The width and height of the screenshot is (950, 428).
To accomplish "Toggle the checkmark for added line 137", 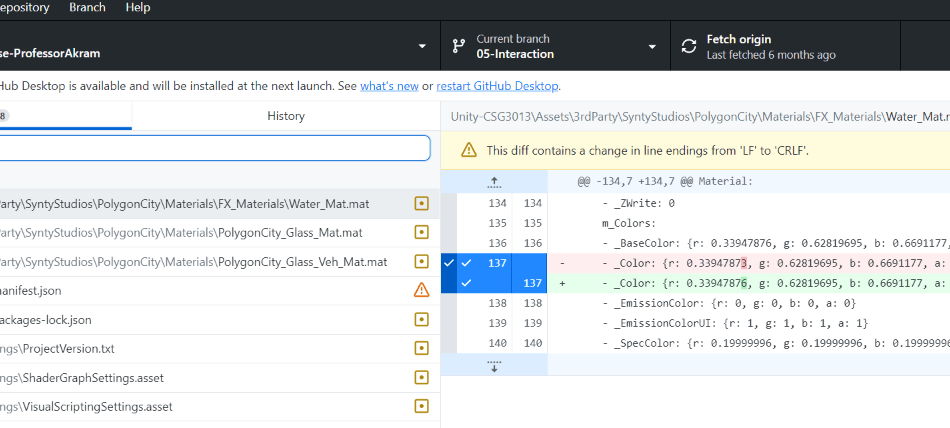I will coord(466,283).
